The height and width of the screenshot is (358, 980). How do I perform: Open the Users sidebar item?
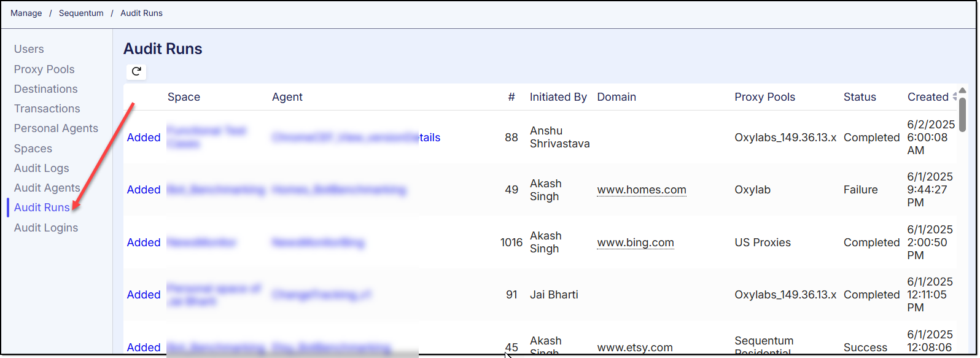click(29, 49)
